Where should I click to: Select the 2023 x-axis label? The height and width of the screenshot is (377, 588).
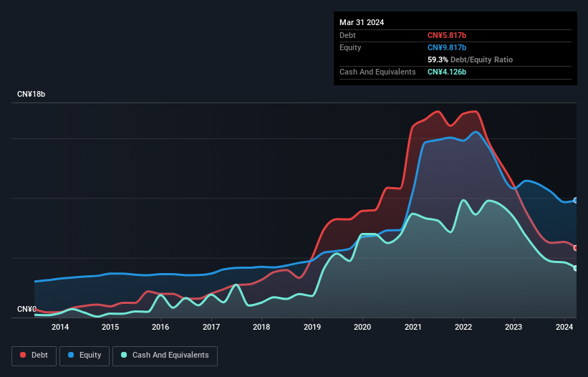pos(514,327)
